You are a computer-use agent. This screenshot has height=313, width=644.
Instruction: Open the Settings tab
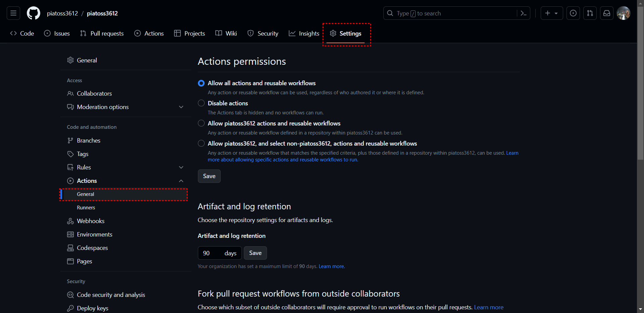click(345, 34)
